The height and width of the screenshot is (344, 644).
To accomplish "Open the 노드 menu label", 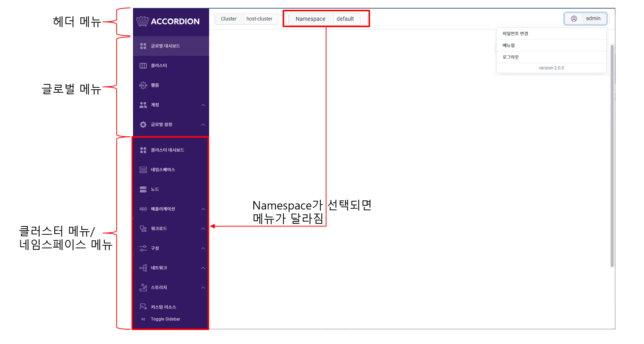I will coord(155,189).
